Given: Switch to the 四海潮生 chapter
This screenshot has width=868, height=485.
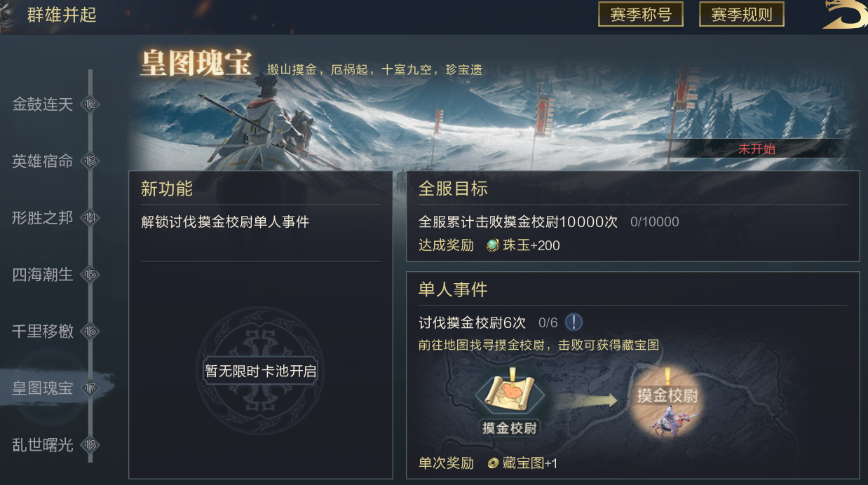Looking at the screenshot, I should coord(43,274).
